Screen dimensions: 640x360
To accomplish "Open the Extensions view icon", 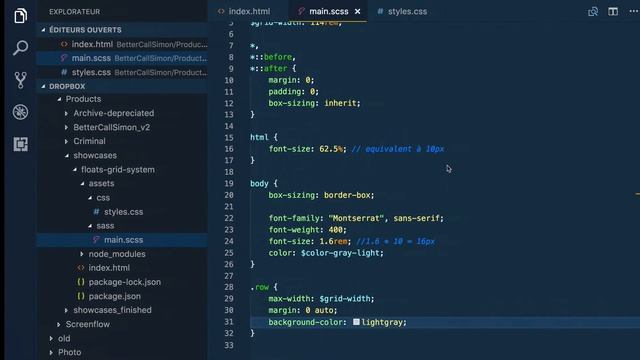I will pyautogui.click(x=20, y=144).
